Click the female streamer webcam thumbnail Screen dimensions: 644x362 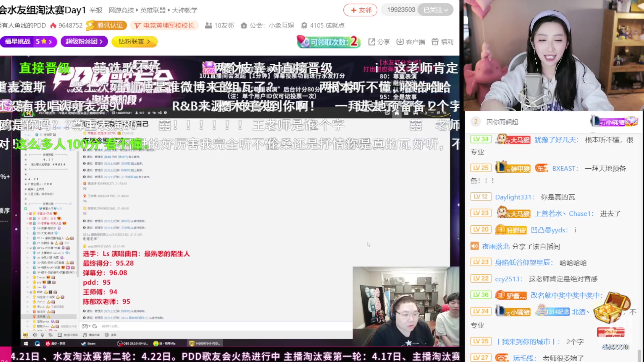pyautogui.click(x=553, y=56)
